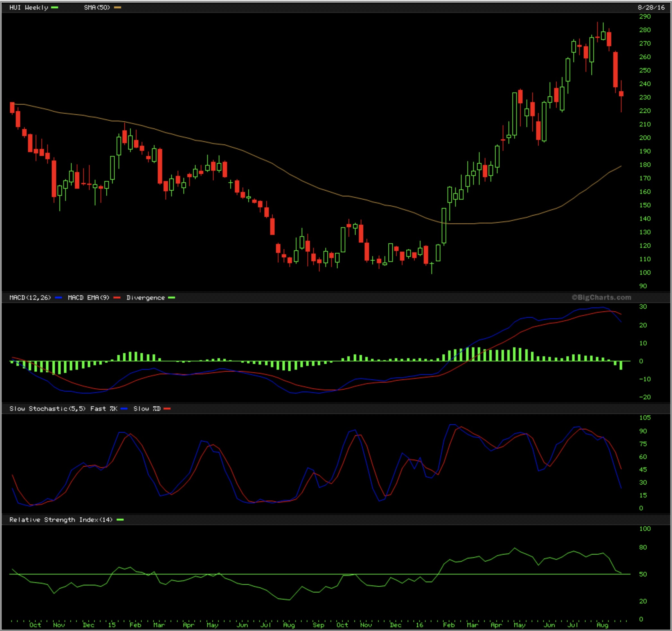
Task: Click the red Slow %D legend marker
Action: (167, 409)
